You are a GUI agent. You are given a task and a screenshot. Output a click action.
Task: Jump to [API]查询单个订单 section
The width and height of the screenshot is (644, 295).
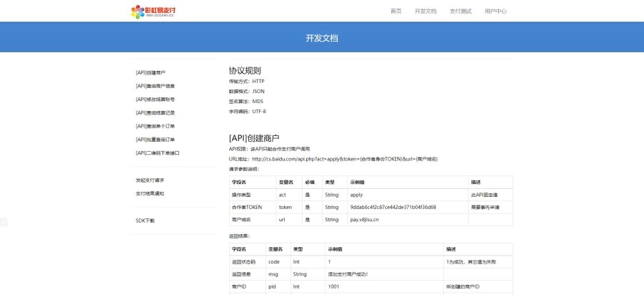[155, 126]
